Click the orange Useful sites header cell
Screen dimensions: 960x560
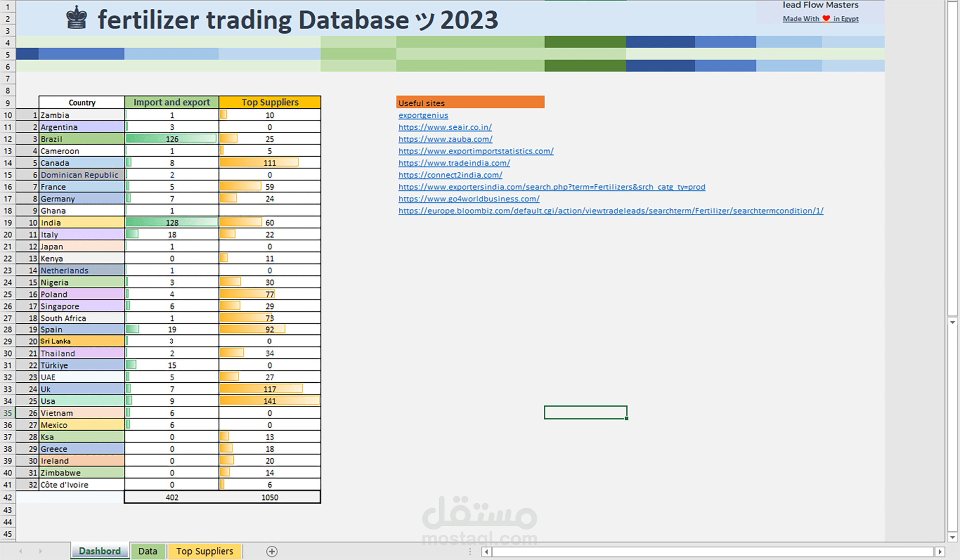tap(470, 103)
